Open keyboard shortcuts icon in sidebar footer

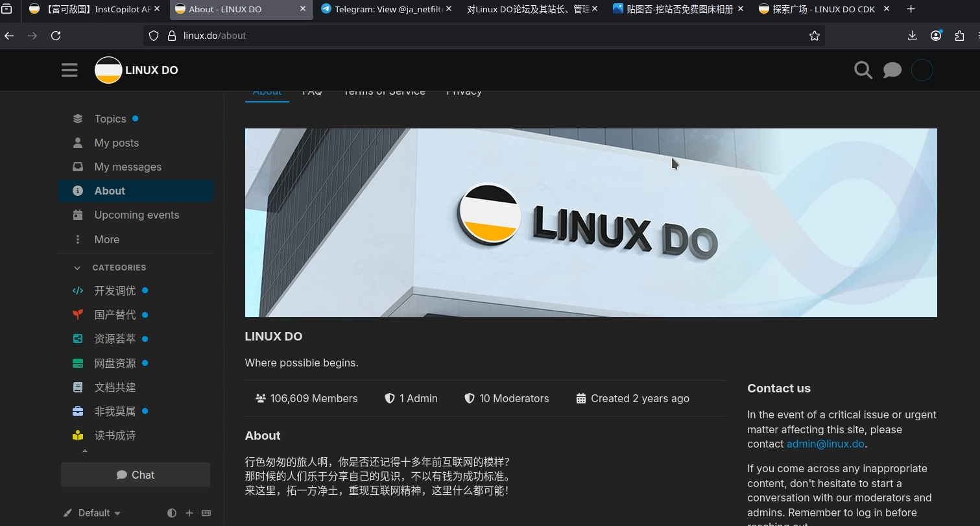(206, 513)
